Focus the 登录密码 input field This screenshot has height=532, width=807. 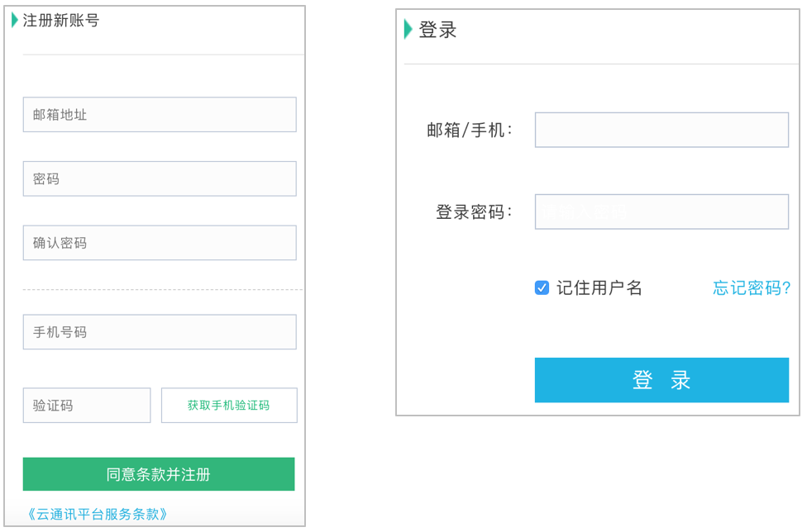pos(661,211)
